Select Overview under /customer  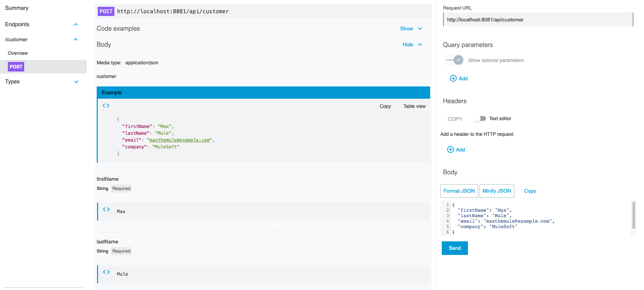pyautogui.click(x=18, y=53)
